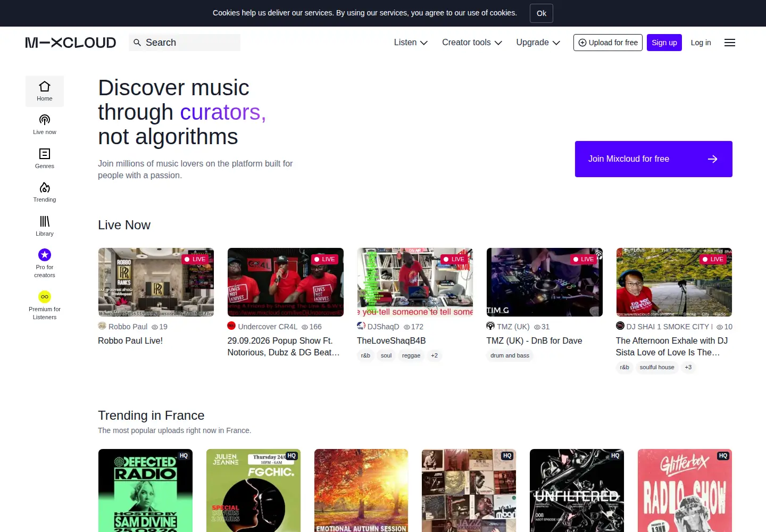The image size is (766, 532).
Task: Expand the Listen dropdown menu
Action: coord(411,43)
